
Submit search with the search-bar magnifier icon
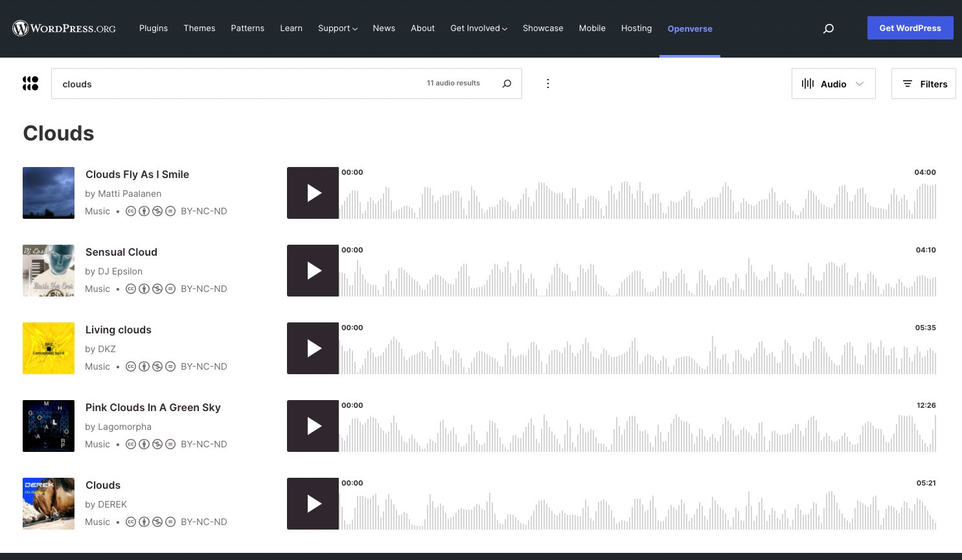click(x=507, y=84)
